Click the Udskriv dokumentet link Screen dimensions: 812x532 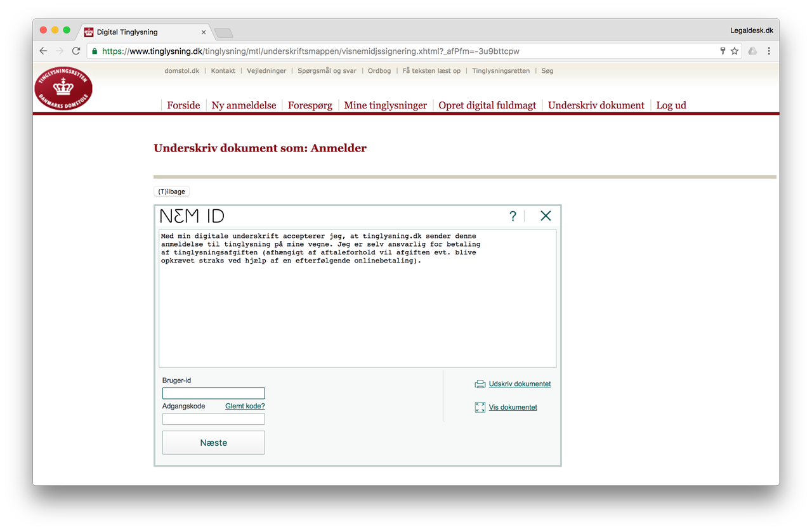(x=520, y=384)
